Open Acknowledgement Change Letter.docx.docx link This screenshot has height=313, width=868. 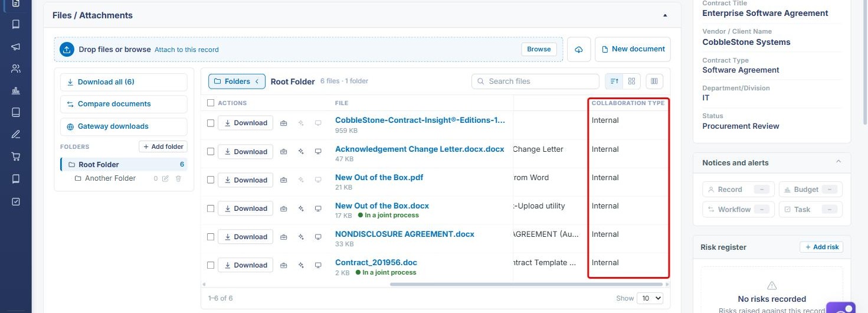click(x=420, y=149)
